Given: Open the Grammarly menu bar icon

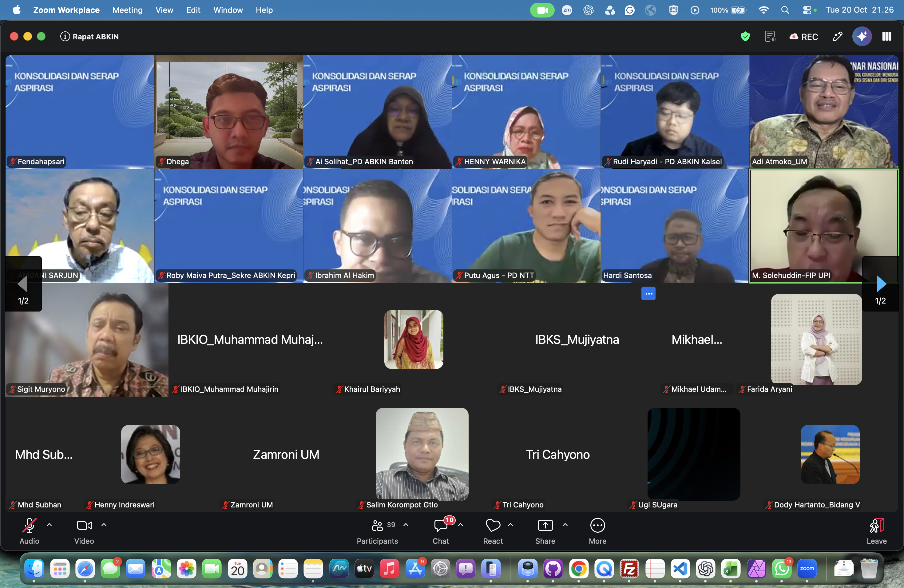Looking at the screenshot, I should tap(630, 10).
